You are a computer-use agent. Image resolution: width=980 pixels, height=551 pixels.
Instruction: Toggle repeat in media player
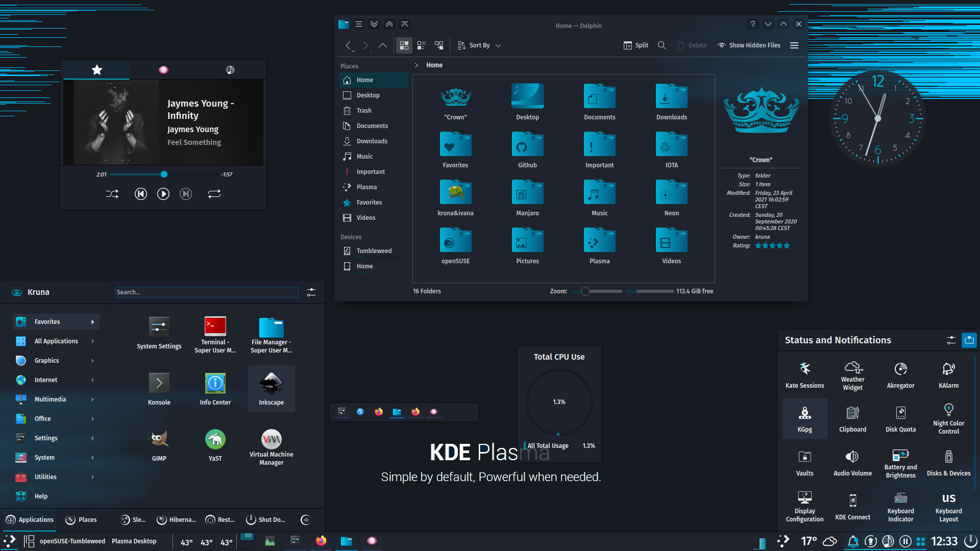214,194
